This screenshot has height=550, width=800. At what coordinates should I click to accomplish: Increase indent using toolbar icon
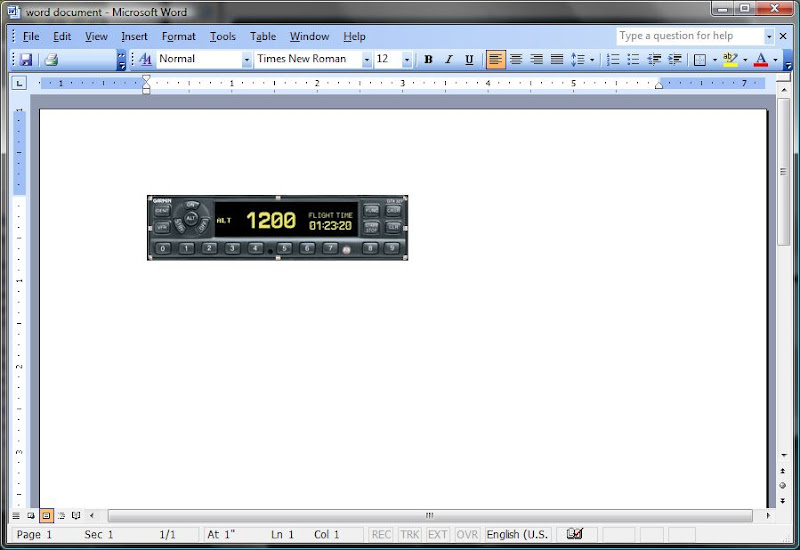click(x=675, y=60)
